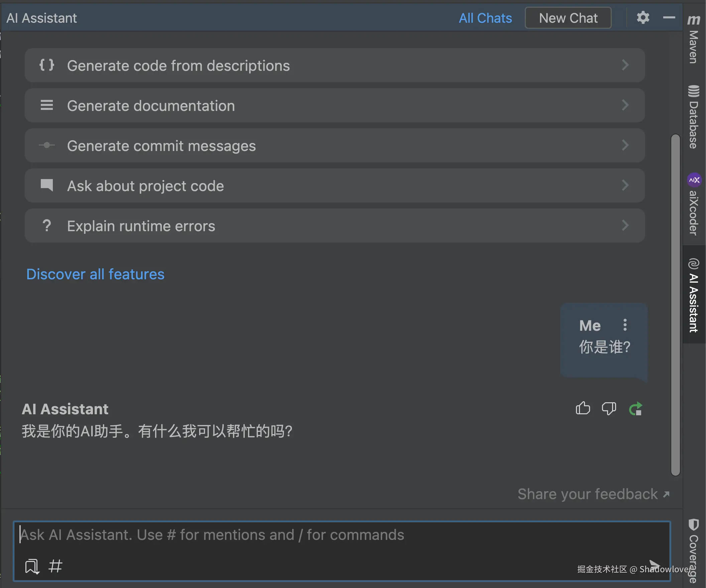
Task: Regenerate the AI Assistant response
Action: pyautogui.click(x=635, y=409)
